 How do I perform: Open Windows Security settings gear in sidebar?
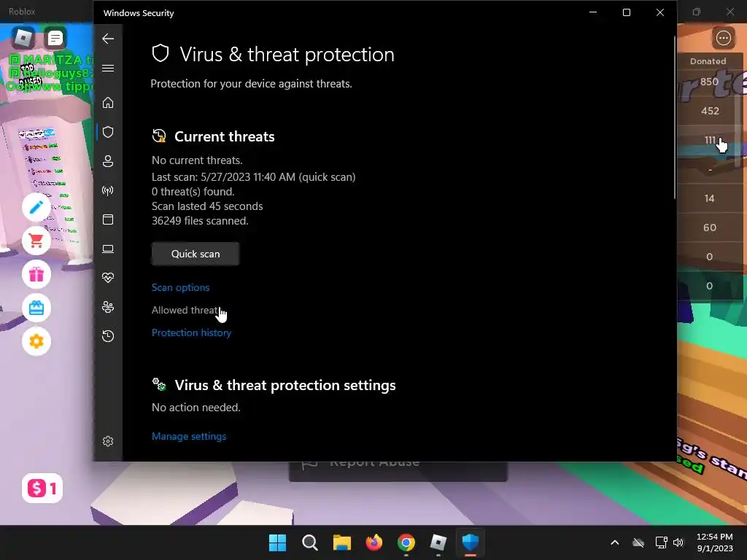tap(108, 441)
